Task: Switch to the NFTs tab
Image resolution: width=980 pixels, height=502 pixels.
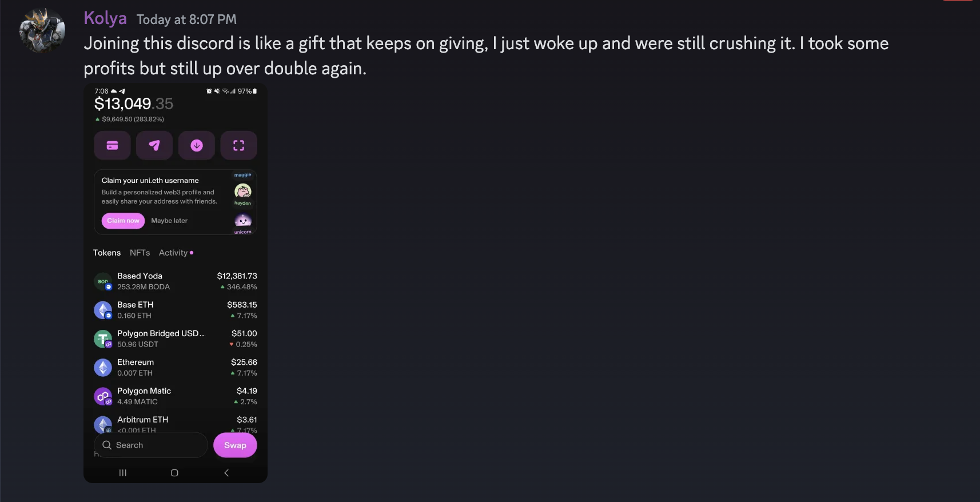Action: (x=140, y=252)
